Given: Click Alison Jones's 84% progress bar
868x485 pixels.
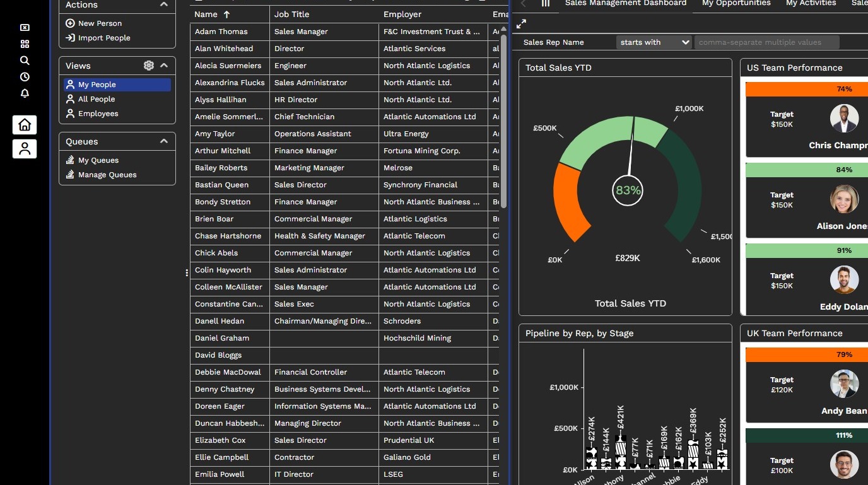Looking at the screenshot, I should tap(807, 170).
